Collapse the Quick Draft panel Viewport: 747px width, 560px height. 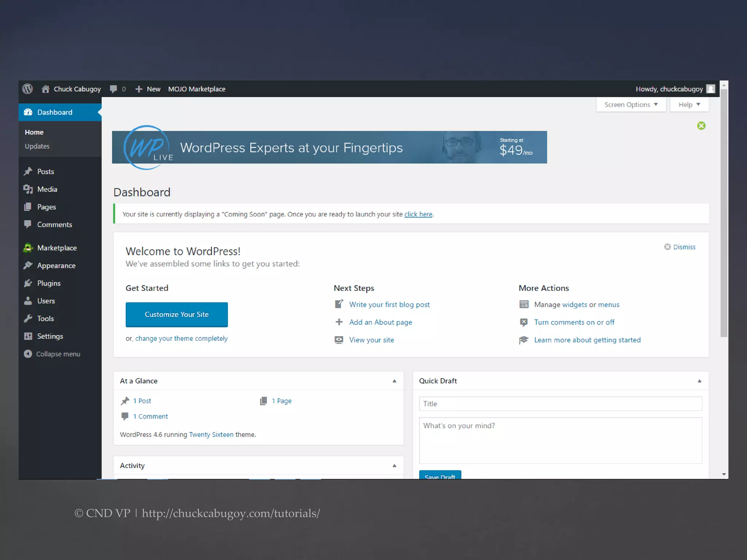pyautogui.click(x=700, y=381)
